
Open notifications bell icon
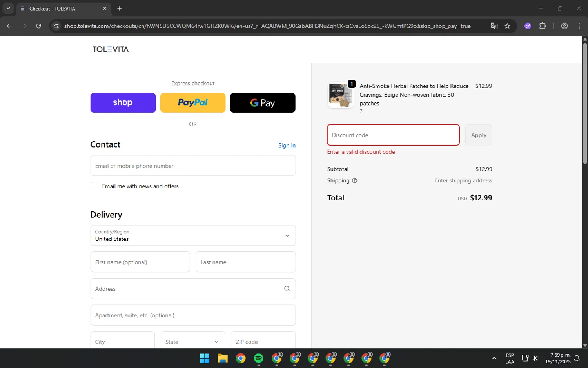pyautogui.click(x=577, y=358)
